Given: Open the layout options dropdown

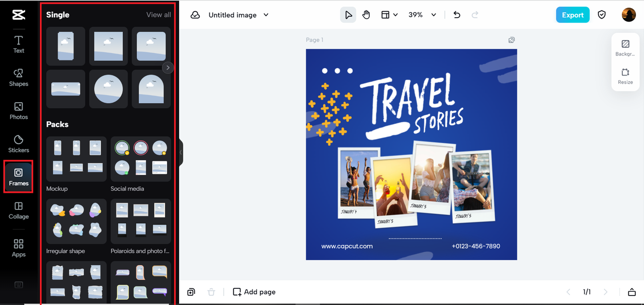Looking at the screenshot, I should (x=389, y=15).
